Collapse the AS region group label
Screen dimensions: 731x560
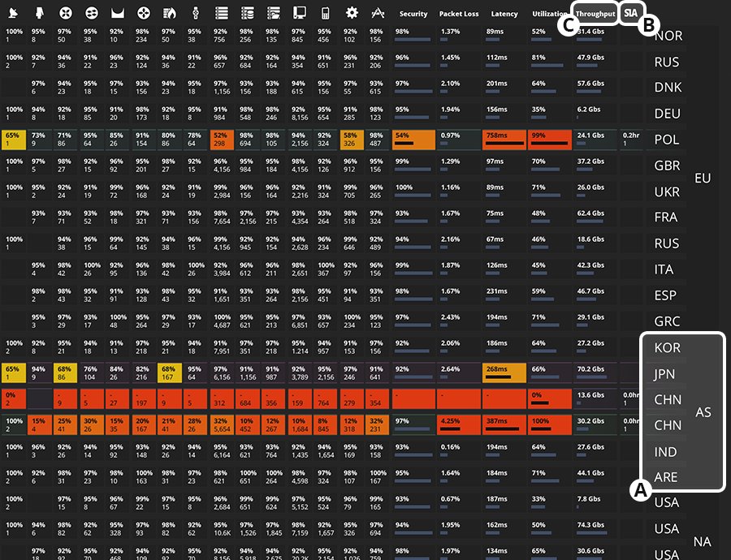pos(703,412)
